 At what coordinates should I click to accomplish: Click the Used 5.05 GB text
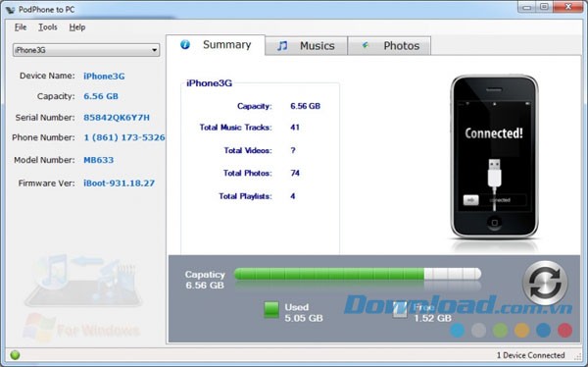304,312
